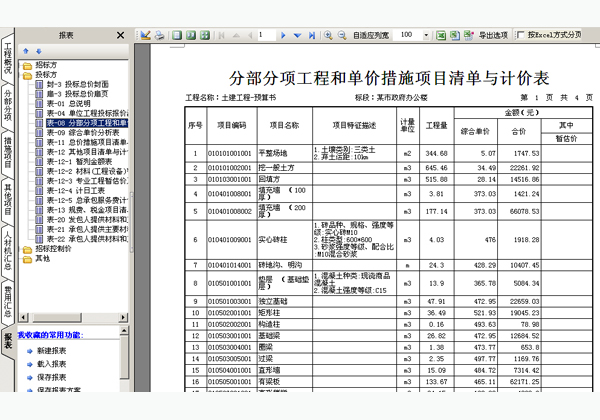600x420 pixels.
Task: Click the page number input field
Action: click(266, 35)
